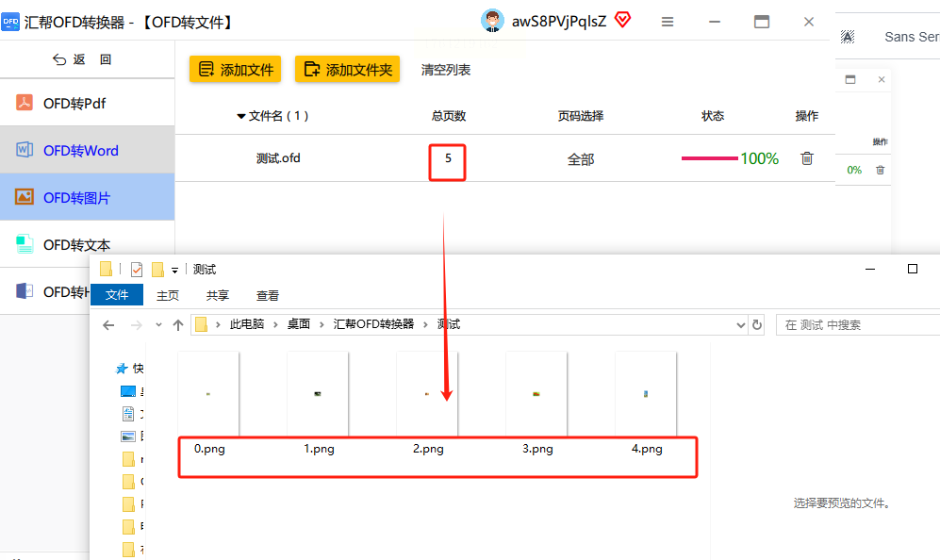
Task: Click Explorer back navigation arrow
Action: (x=108, y=325)
